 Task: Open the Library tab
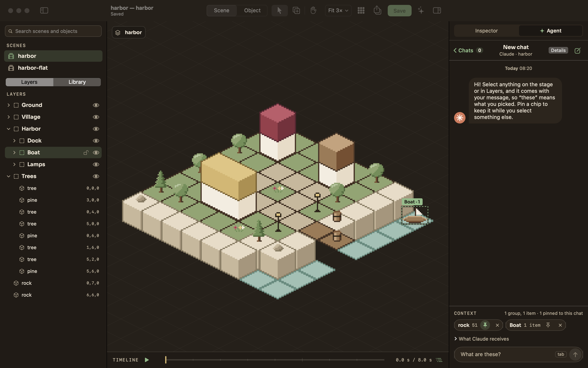click(x=77, y=82)
